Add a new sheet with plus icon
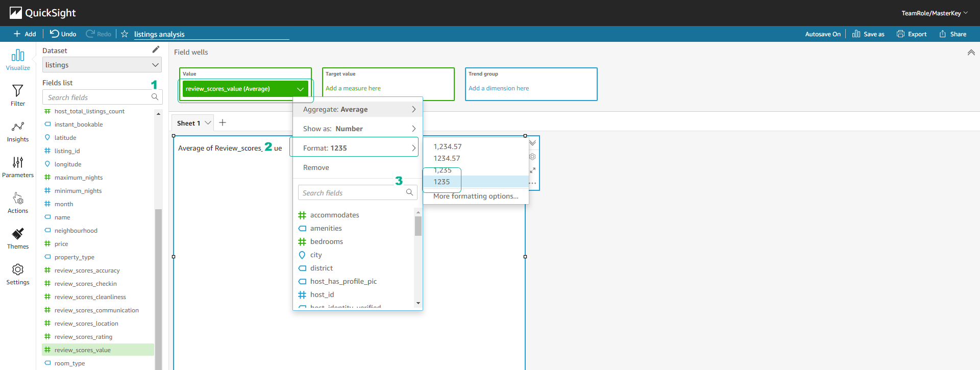 (x=223, y=122)
